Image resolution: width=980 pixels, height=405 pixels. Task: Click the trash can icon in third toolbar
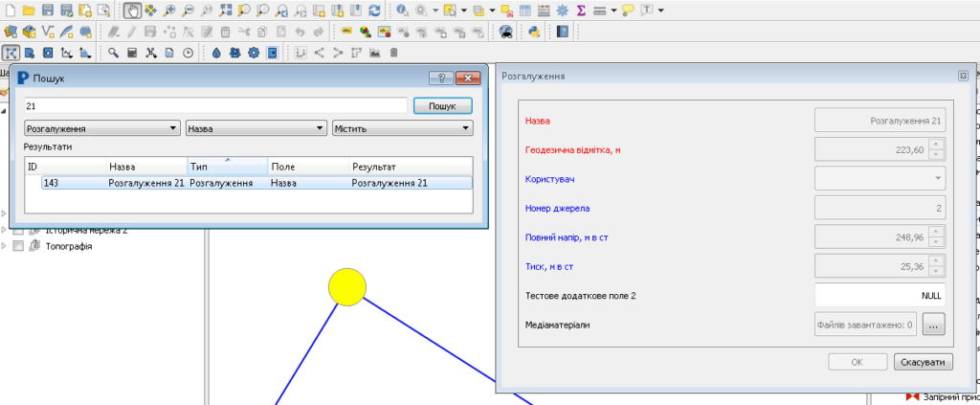click(393, 53)
